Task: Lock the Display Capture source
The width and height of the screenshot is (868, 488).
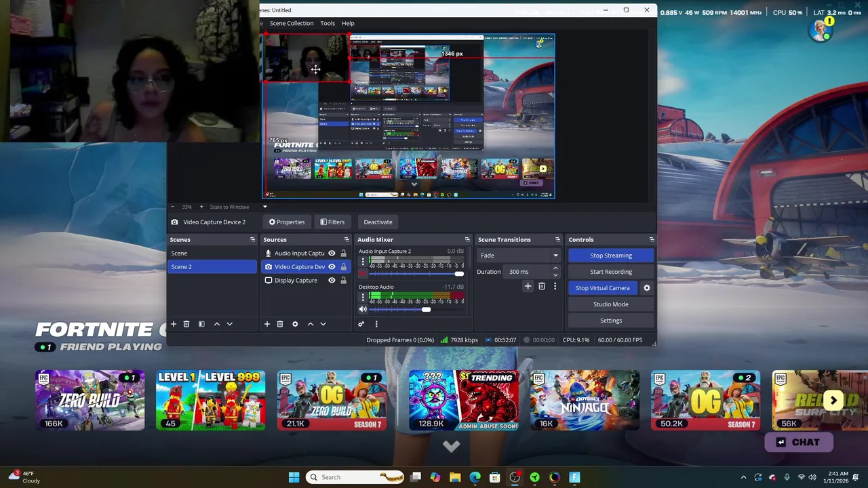Action: coord(343,280)
